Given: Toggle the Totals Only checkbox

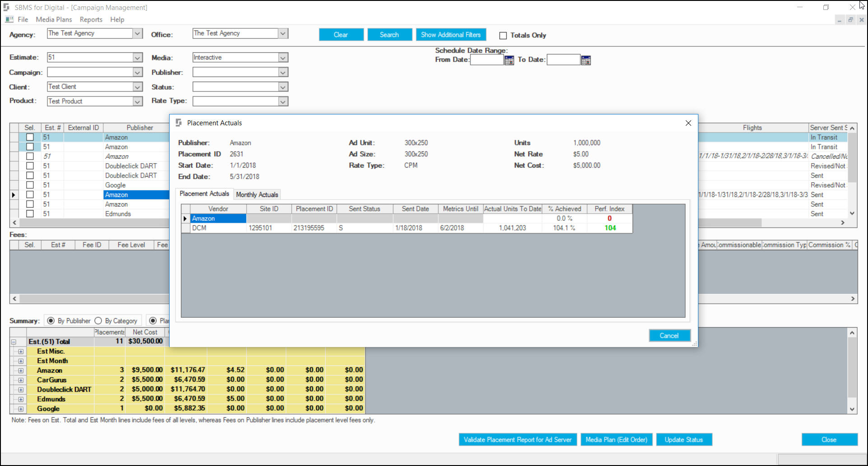Looking at the screenshot, I should (x=503, y=35).
